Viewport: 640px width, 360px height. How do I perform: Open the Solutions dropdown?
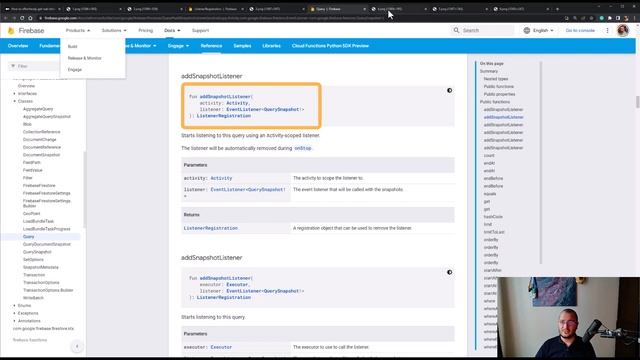tap(114, 31)
